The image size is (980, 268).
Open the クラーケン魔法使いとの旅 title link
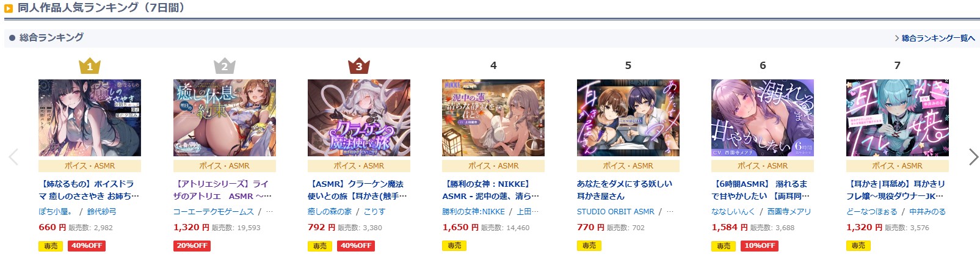355,190
